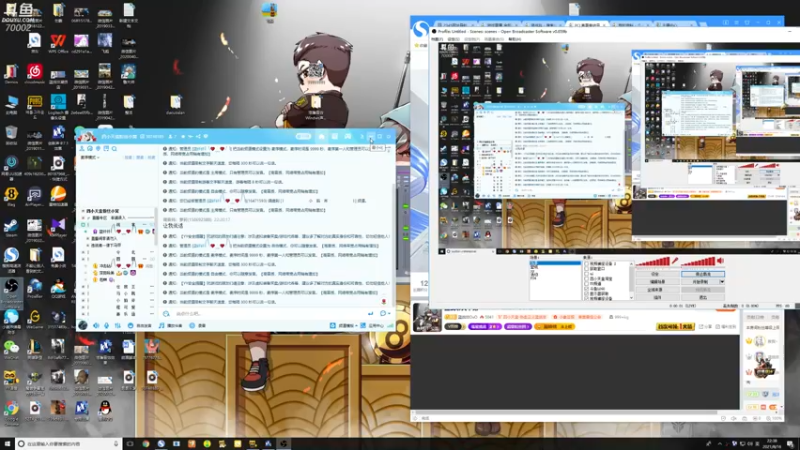The height and width of the screenshot is (450, 800).
Task: Click the streamer avatar thumbnail on Douyu page
Action: (x=427, y=317)
